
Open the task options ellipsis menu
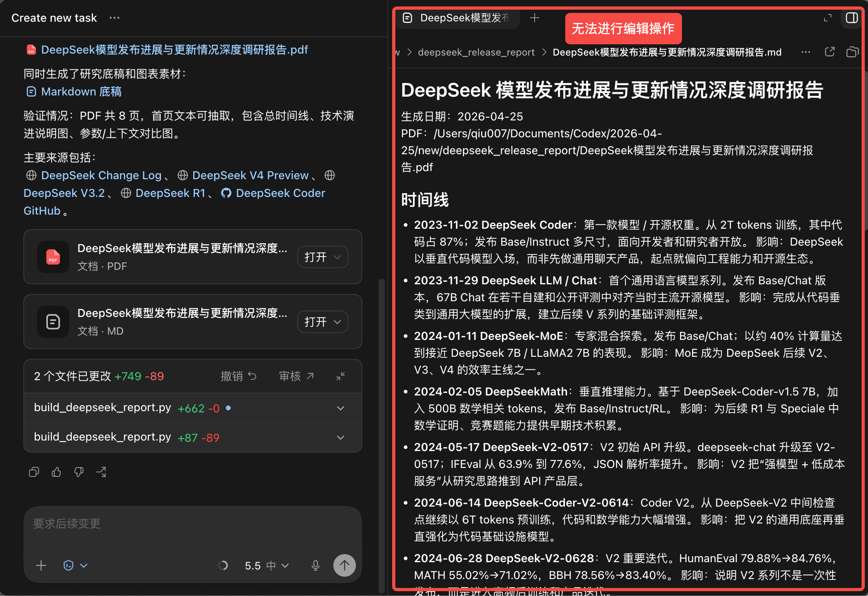[114, 18]
